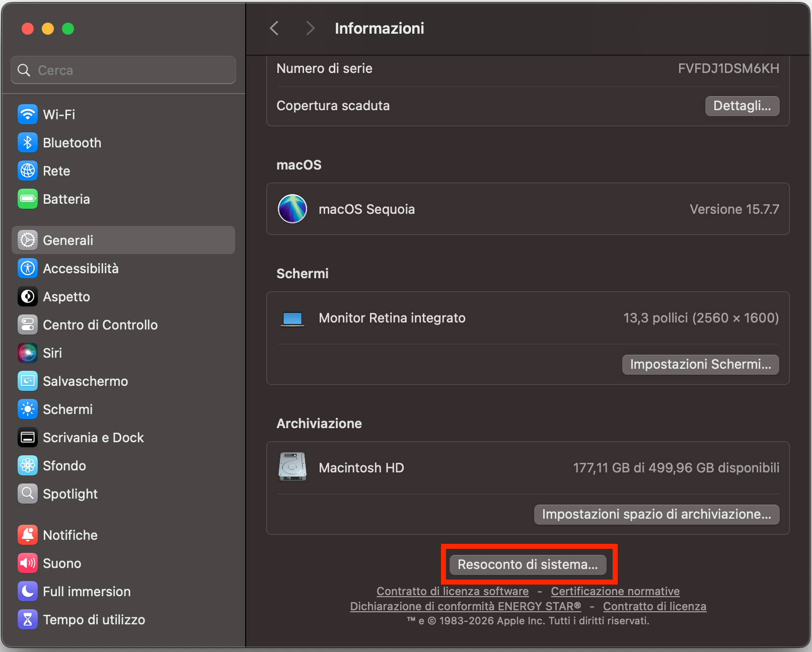The width and height of the screenshot is (812, 652).
Task: Click the 13,3 pollici resolution text
Action: (x=701, y=318)
